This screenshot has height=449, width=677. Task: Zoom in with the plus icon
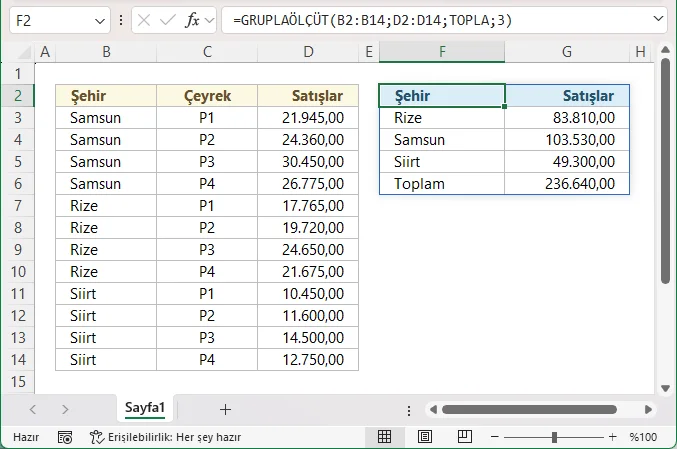coord(612,437)
